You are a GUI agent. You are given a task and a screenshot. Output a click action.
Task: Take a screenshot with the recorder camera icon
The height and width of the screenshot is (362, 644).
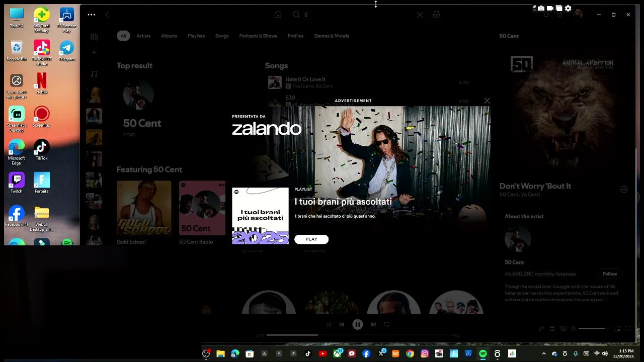(x=541, y=8)
